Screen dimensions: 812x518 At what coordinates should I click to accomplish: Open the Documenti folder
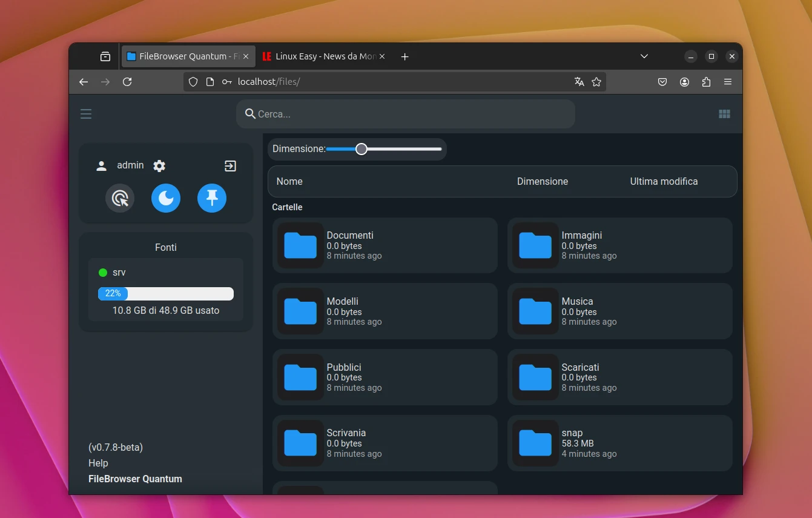(385, 245)
